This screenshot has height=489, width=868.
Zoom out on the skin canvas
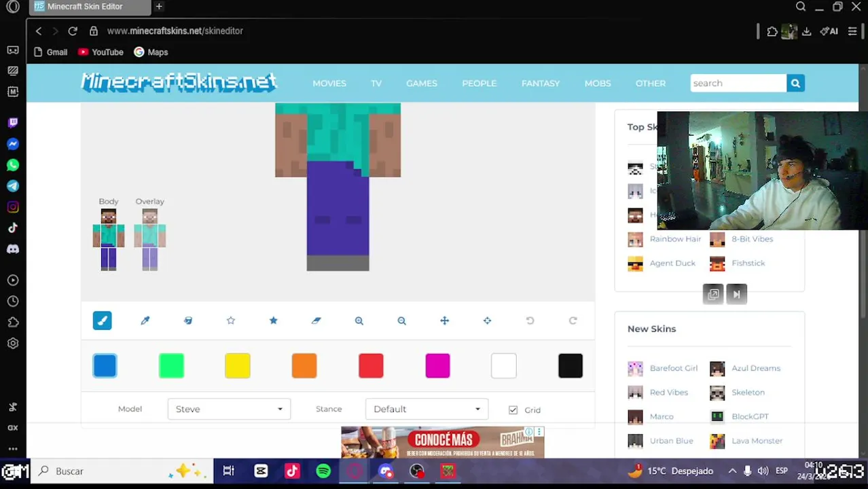tap(402, 321)
